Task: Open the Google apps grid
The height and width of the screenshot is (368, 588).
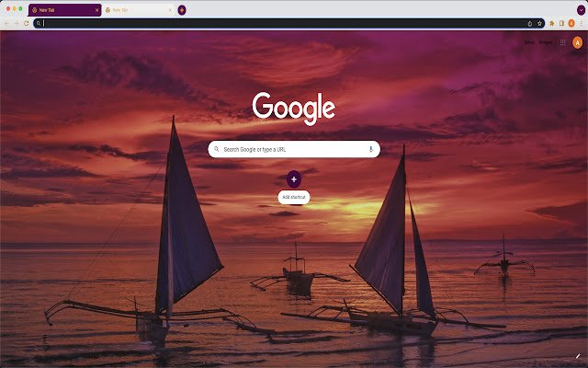Action: [x=562, y=42]
